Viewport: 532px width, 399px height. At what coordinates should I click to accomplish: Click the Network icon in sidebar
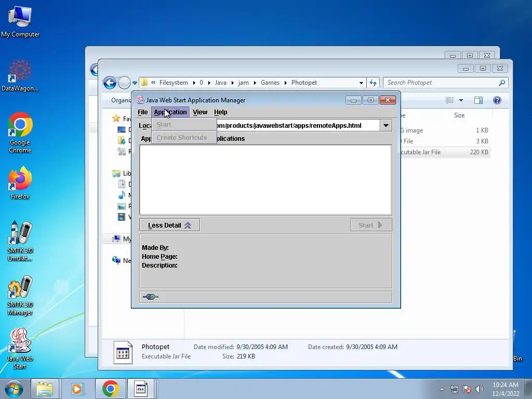click(x=116, y=260)
